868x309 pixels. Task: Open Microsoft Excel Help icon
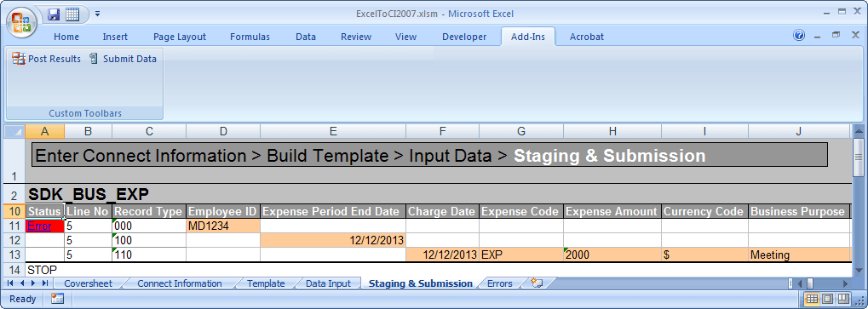[799, 36]
